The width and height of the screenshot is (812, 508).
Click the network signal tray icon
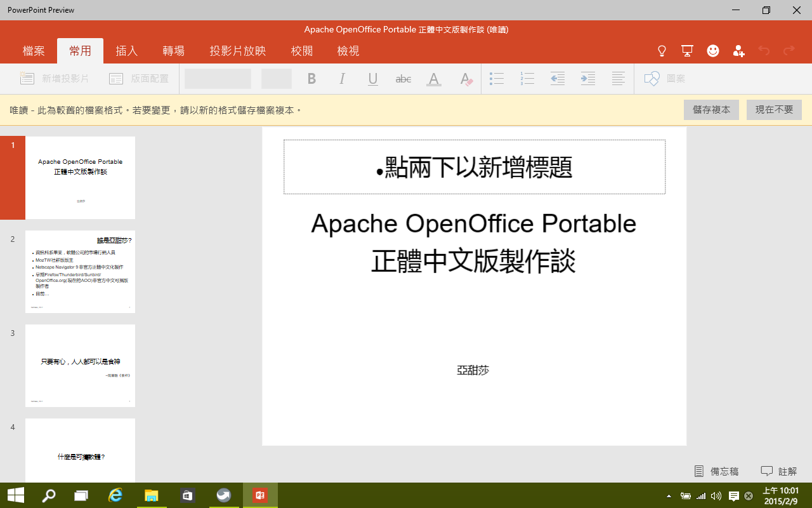(x=701, y=496)
